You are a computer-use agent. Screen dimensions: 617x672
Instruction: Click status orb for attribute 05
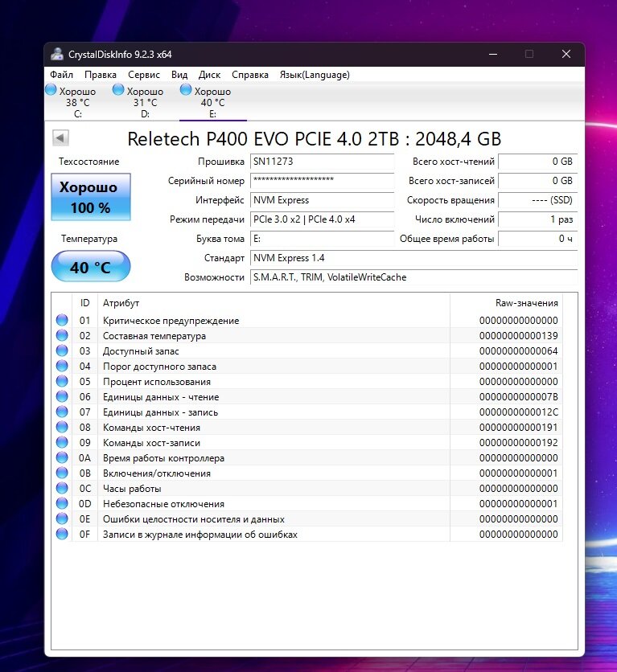62,381
